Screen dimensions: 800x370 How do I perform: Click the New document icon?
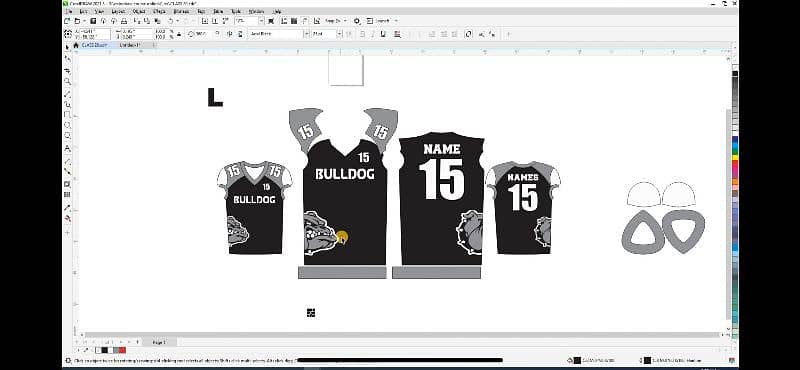tap(67, 21)
